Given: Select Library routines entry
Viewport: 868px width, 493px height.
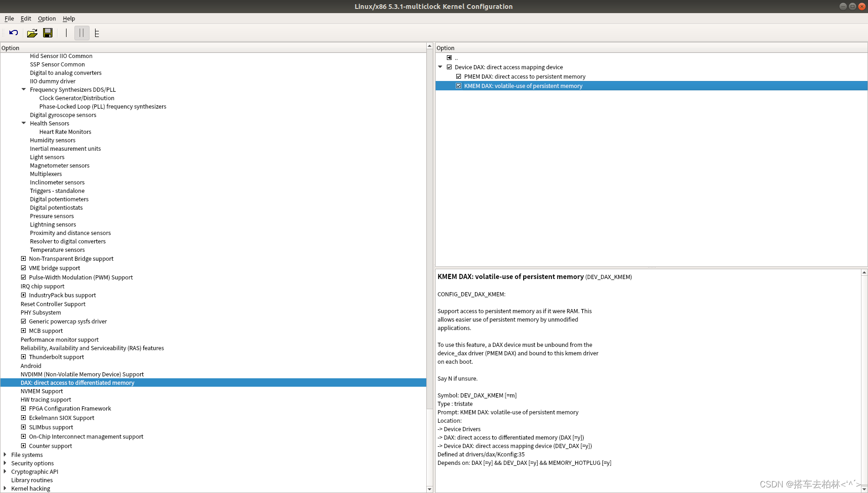Looking at the screenshot, I should click(32, 480).
